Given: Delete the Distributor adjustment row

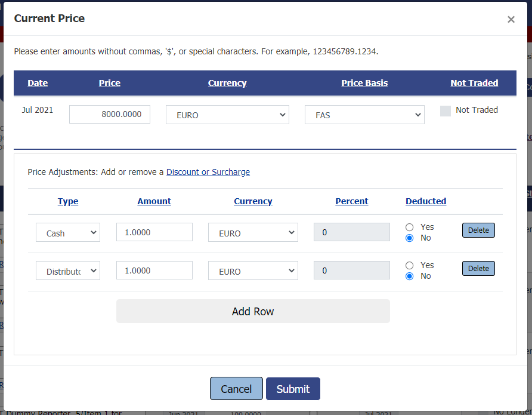Looking at the screenshot, I should (x=478, y=268).
